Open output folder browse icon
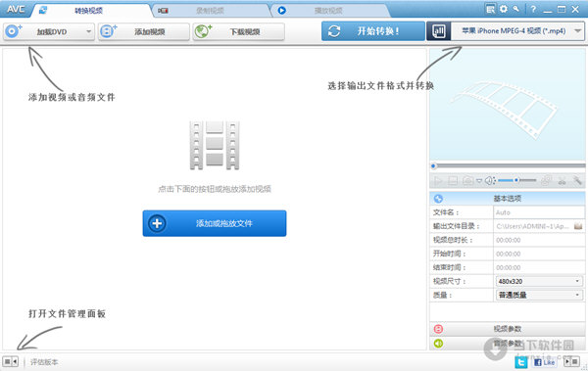This screenshot has width=588, height=371. click(578, 226)
